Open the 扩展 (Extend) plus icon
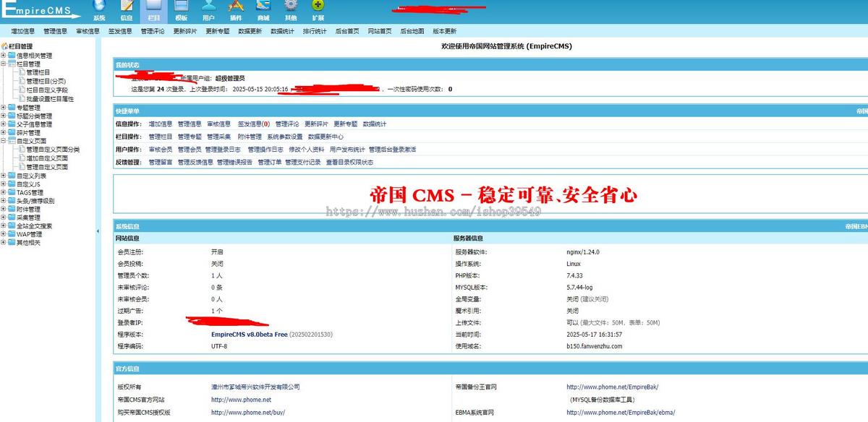 [318, 10]
